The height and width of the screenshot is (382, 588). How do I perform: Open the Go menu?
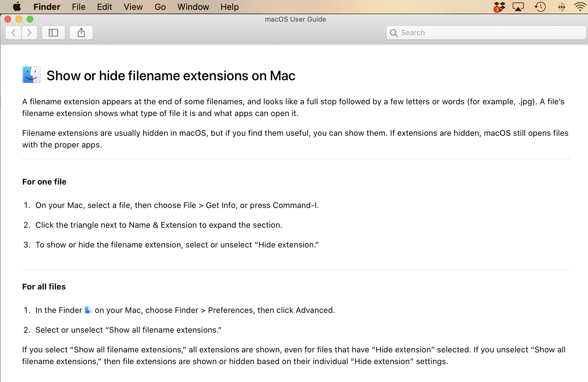[160, 7]
